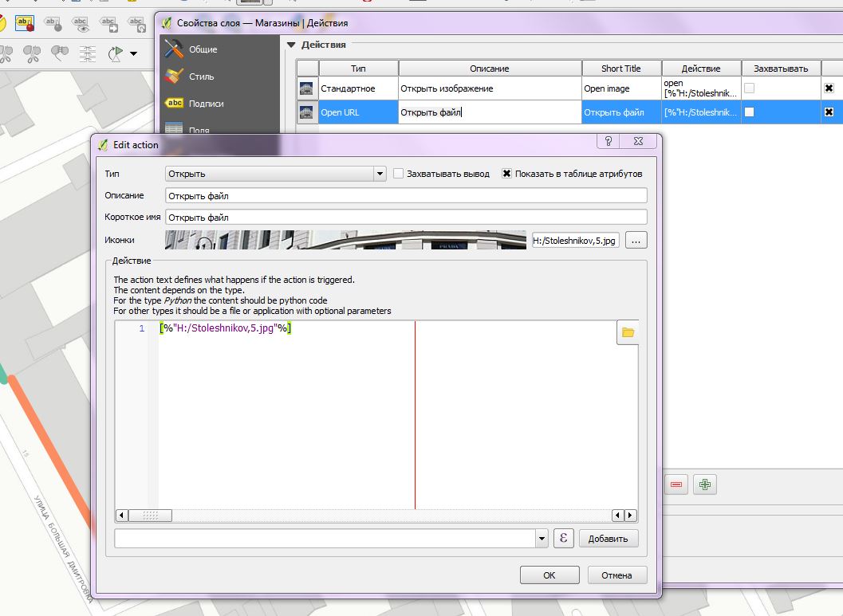Open the field list dropdown near Добавить
This screenshot has height=616, width=843.
(x=542, y=539)
